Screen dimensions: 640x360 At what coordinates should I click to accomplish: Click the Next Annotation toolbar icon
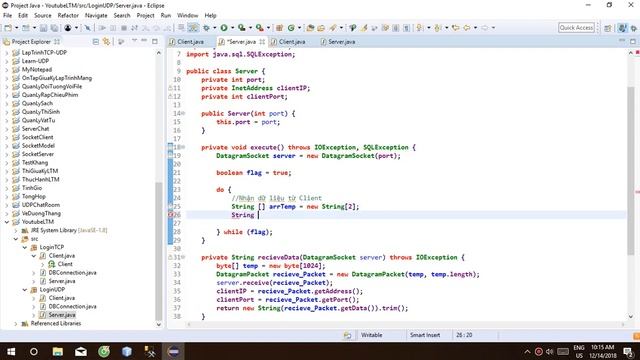pyautogui.click(x=419, y=28)
